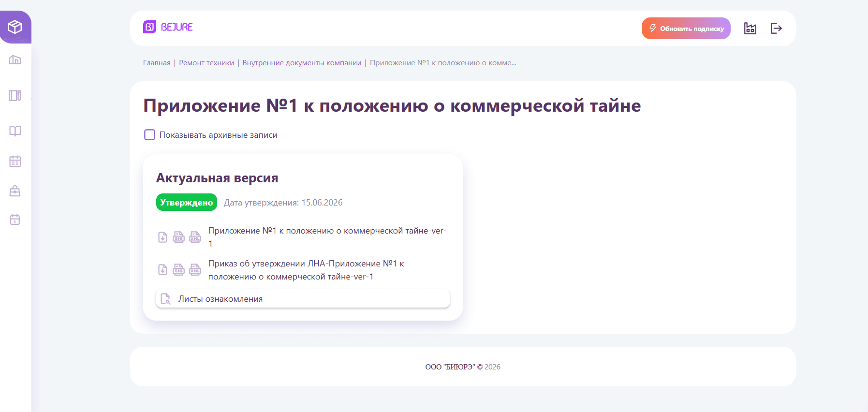The height and width of the screenshot is (412, 868).
Task: Open the documents binder icon in sidebar
Action: click(x=15, y=95)
